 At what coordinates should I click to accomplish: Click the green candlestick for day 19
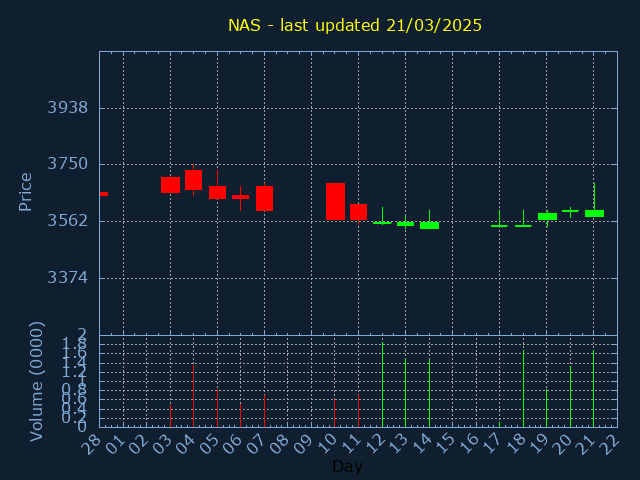pyautogui.click(x=547, y=217)
